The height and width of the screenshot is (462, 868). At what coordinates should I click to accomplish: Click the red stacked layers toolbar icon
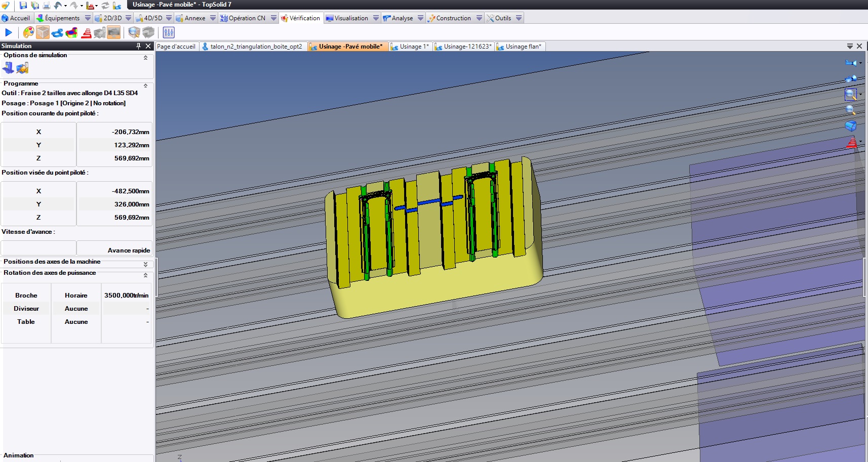pos(86,33)
